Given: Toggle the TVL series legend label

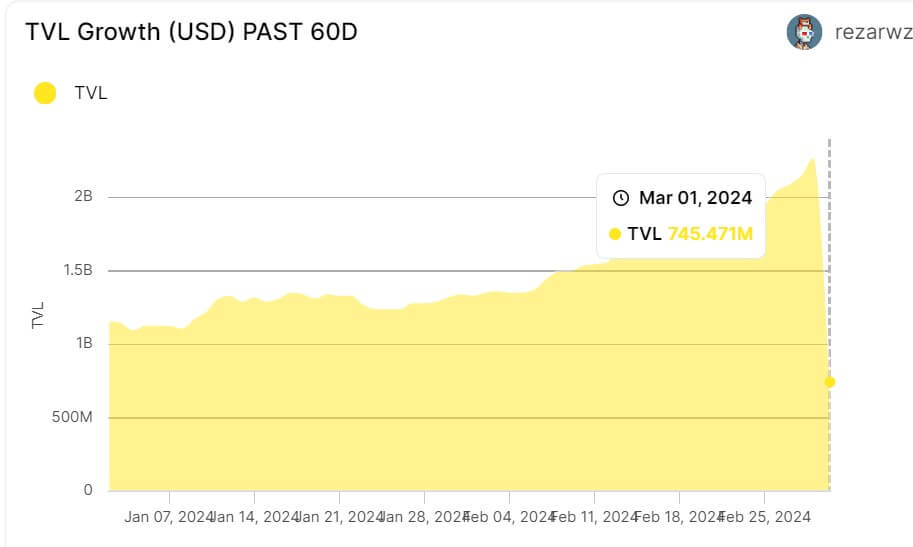Looking at the screenshot, I should point(90,94).
